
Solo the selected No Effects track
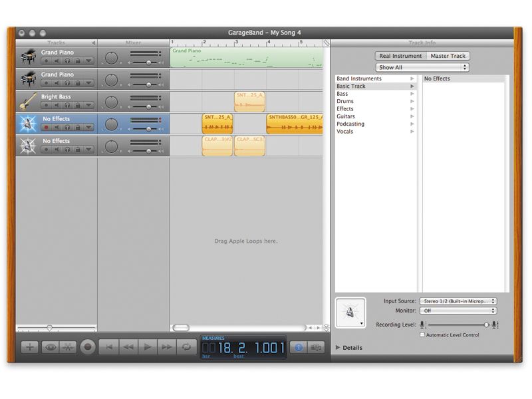pyautogui.click(x=67, y=128)
